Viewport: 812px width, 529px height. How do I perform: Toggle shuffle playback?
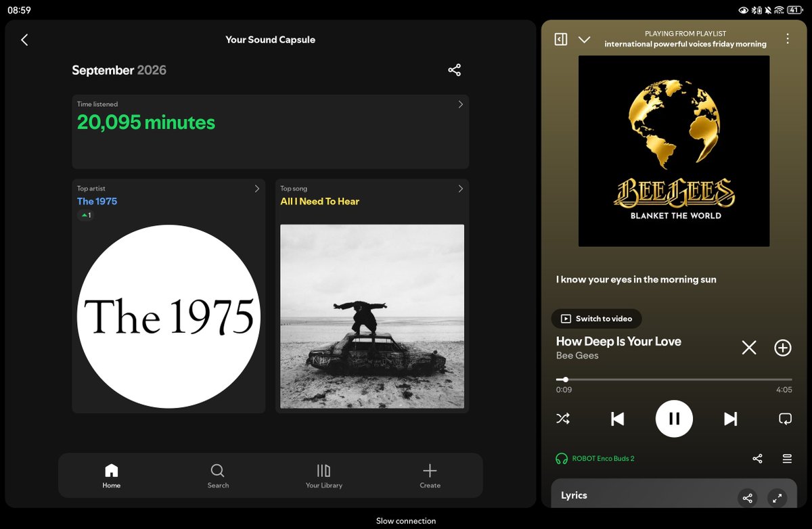pos(563,419)
